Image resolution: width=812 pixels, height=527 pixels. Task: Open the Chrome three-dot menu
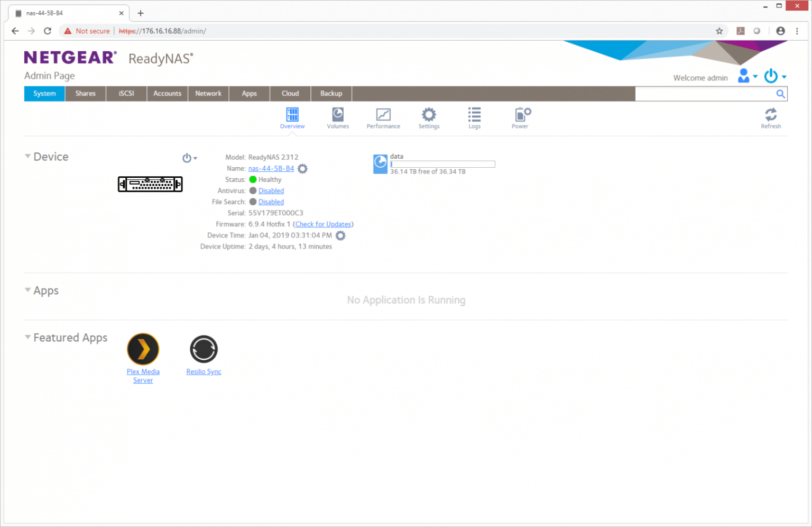pyautogui.click(x=797, y=31)
